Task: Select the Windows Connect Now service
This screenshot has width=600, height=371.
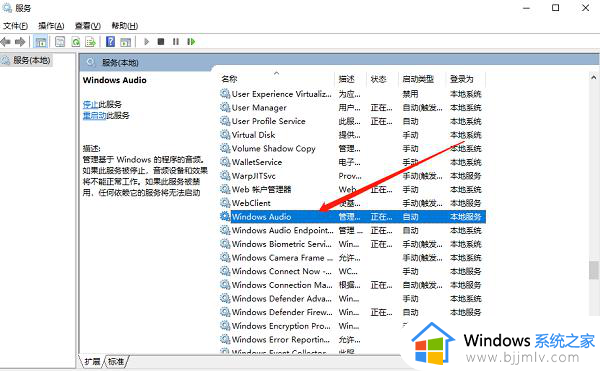Action: [352, 271]
